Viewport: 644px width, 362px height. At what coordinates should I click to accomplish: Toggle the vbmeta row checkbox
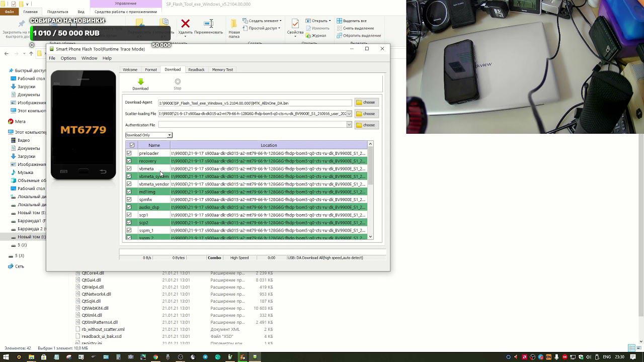[x=129, y=168]
